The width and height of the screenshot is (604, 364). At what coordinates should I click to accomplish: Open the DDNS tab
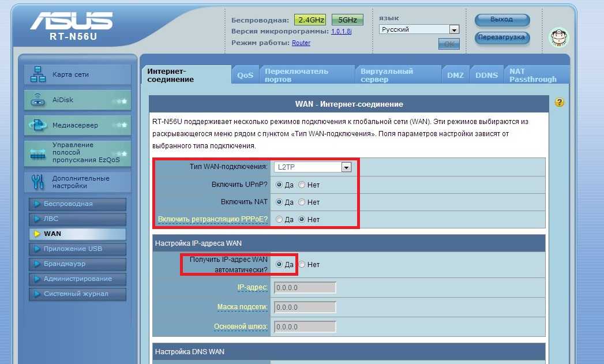[486, 76]
